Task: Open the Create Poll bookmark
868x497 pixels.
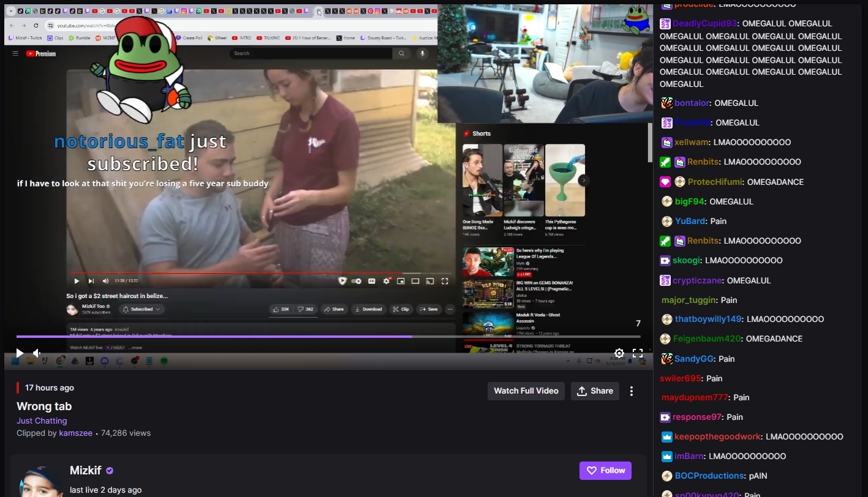Action: click(189, 38)
